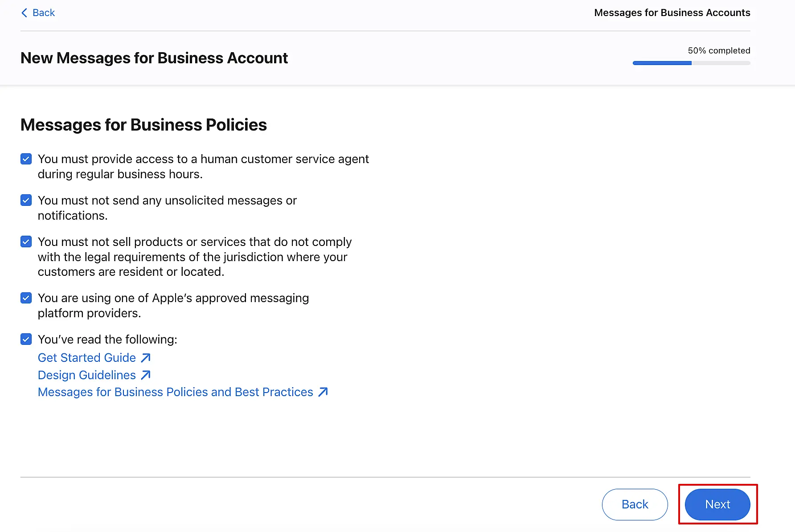Open the Get Started Guide link
795x532 pixels.
pyautogui.click(x=87, y=358)
